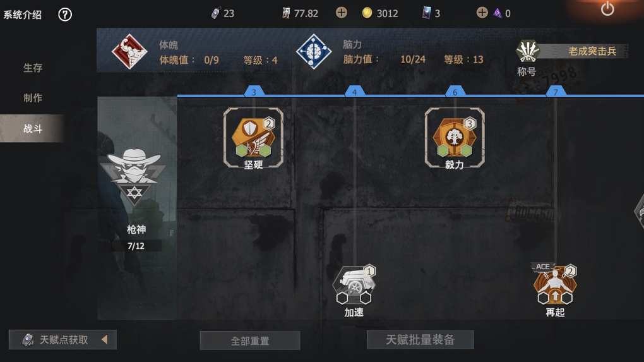
Task: Click the 体魄 red muscle emblem
Action: click(129, 52)
